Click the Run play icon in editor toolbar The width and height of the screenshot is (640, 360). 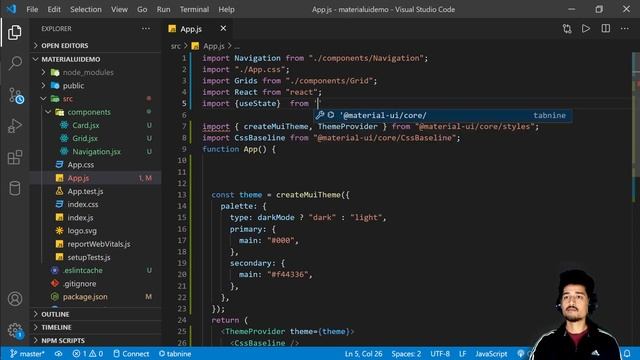586,29
